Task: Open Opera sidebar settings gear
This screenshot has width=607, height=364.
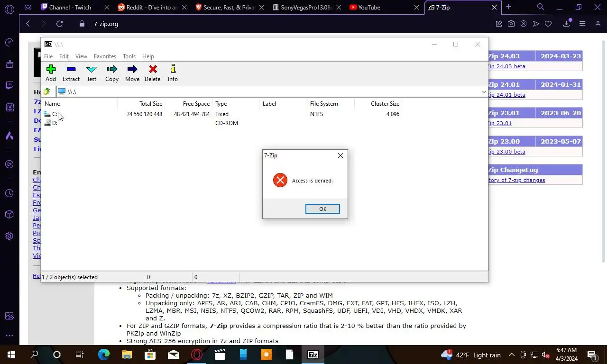Action: coord(9,236)
